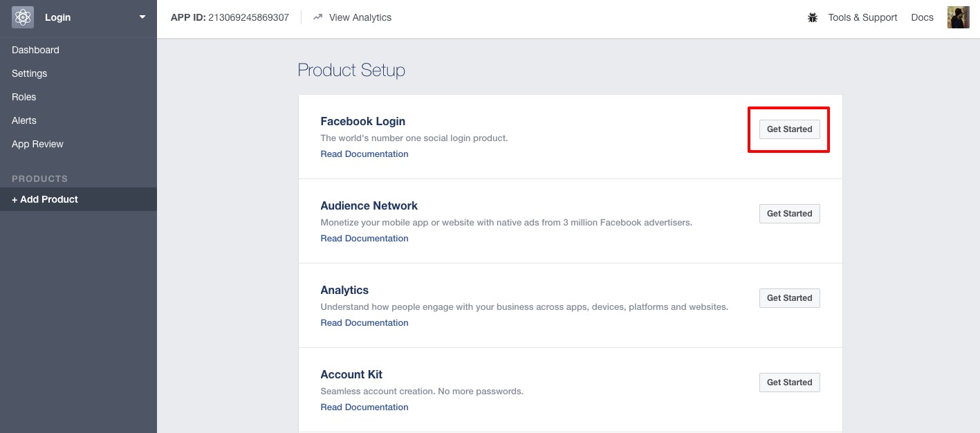980x433 pixels.
Task: Read Documentation for Facebook Login
Action: [x=364, y=154]
